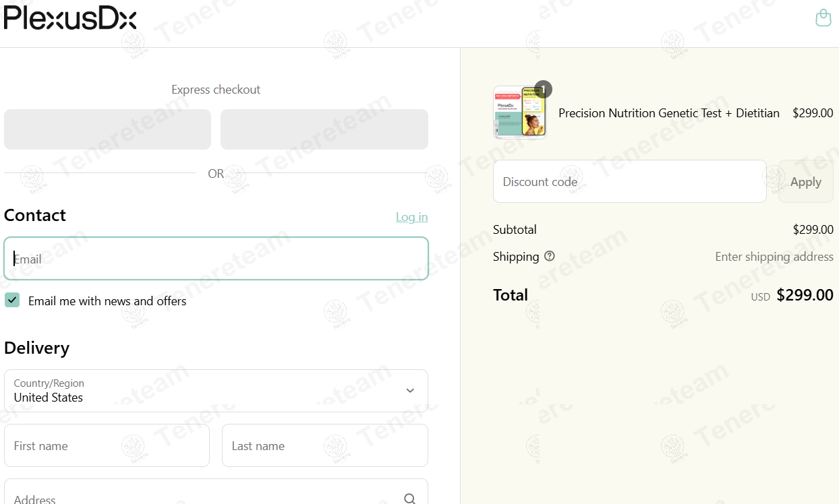
Task: Click the PlexusDx logo
Action: tap(70, 18)
